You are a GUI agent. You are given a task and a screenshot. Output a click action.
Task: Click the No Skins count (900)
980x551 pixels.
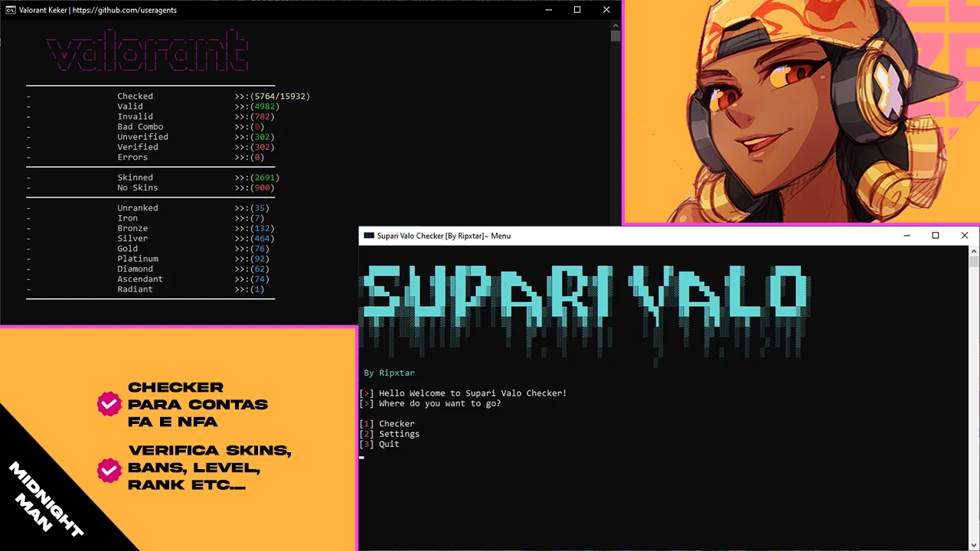(x=262, y=187)
